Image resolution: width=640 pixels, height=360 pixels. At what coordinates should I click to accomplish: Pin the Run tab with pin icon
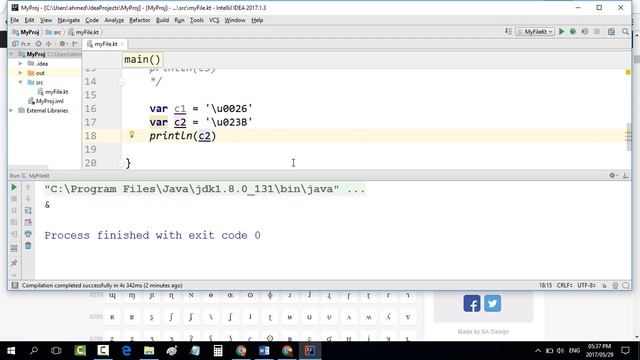(x=14, y=262)
